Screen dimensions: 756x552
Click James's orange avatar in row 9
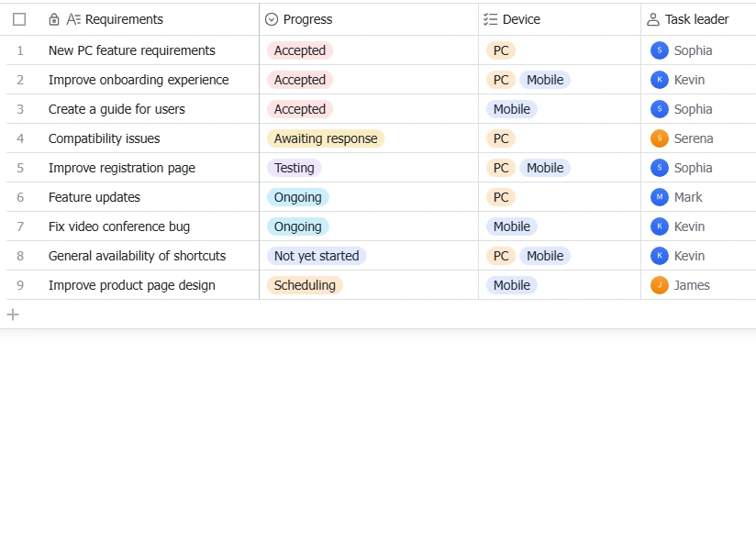[x=659, y=285]
